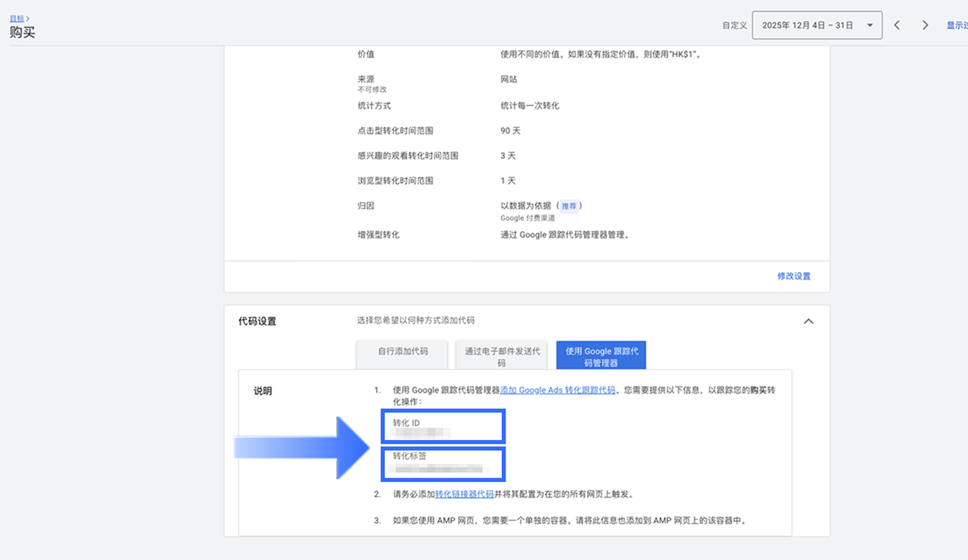Collapse the 代码设置 section chevron
The height and width of the screenshot is (560, 968).
(x=808, y=322)
